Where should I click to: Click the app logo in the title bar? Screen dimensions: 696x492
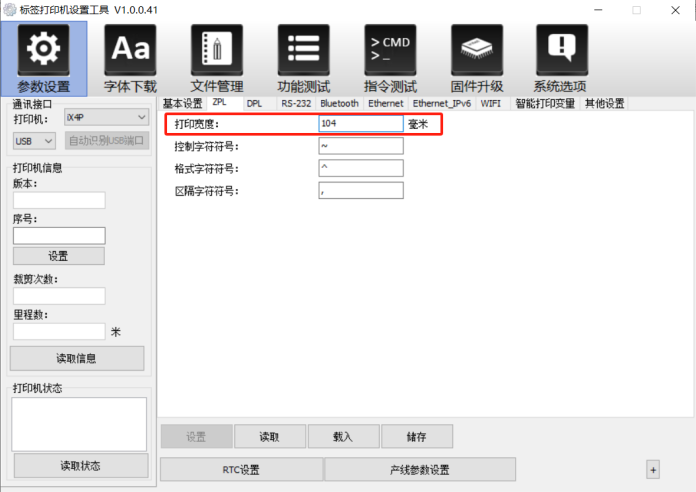coord(9,10)
